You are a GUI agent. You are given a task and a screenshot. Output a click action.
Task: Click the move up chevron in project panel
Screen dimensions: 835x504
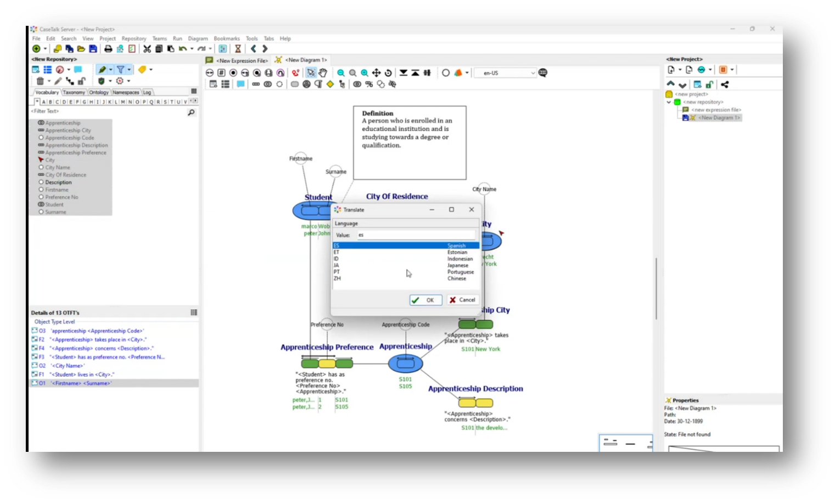[x=670, y=84]
